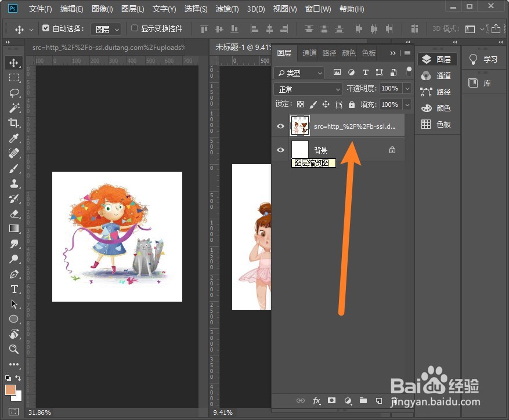Select the Dodge tool
The height and width of the screenshot is (420, 509).
(x=13, y=259)
